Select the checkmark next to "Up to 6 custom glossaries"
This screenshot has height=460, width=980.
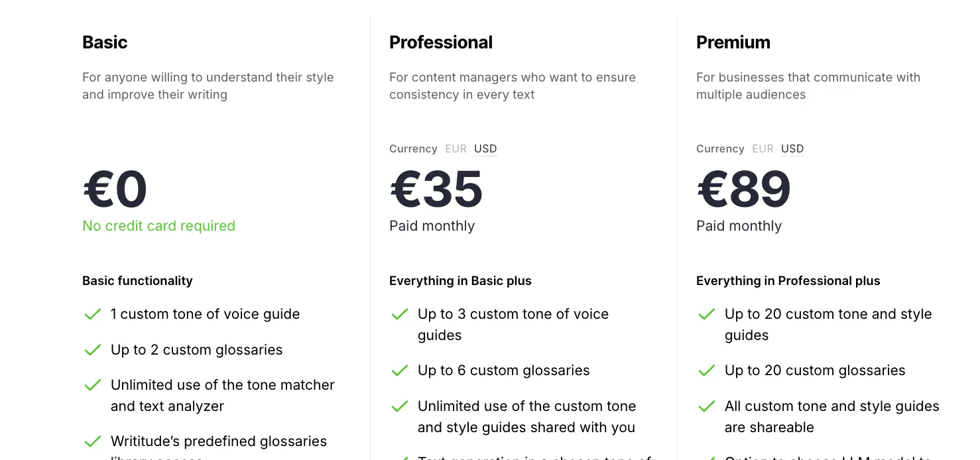pos(400,371)
